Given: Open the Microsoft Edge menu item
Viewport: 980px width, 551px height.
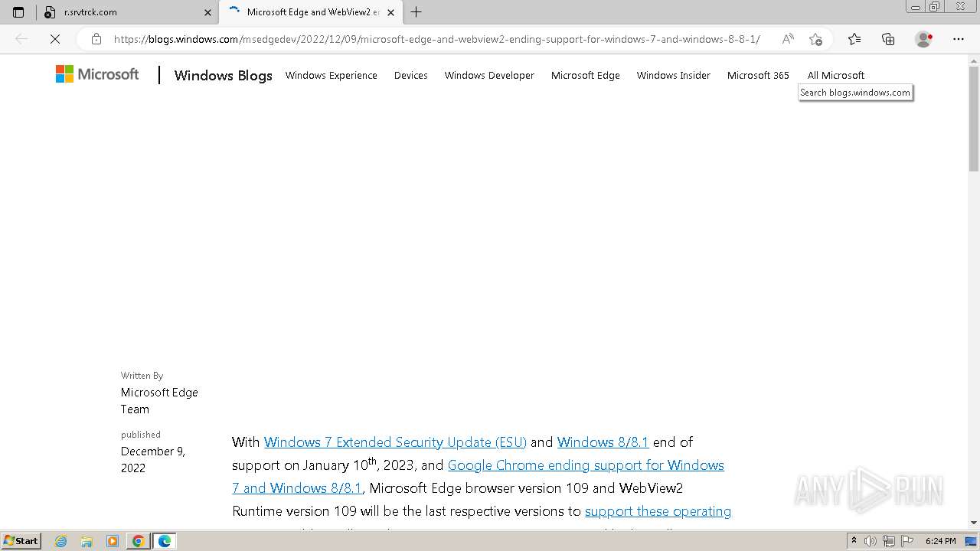Looking at the screenshot, I should (x=586, y=75).
